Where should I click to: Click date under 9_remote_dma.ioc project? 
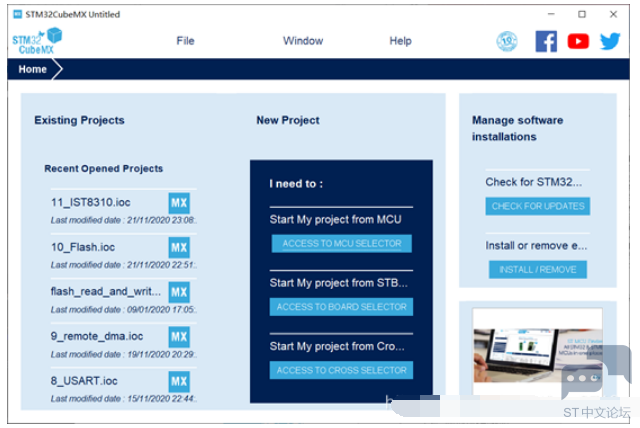pyautogui.click(x=124, y=355)
